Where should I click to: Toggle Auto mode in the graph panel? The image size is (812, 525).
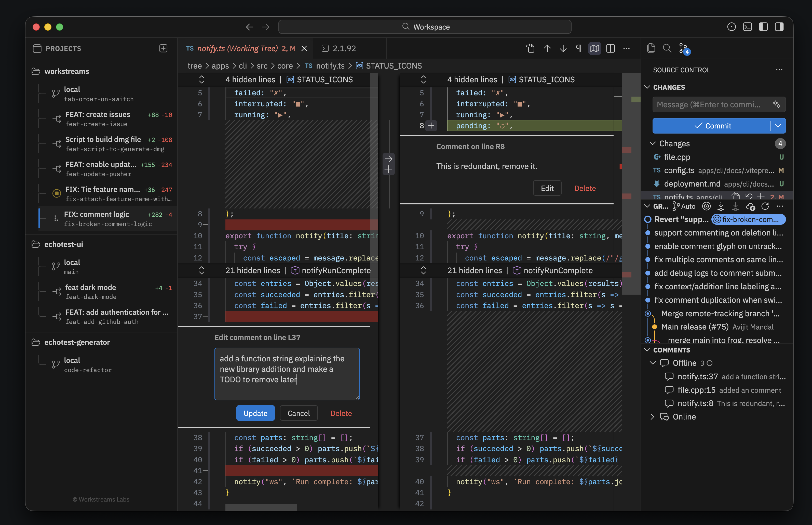(x=683, y=206)
